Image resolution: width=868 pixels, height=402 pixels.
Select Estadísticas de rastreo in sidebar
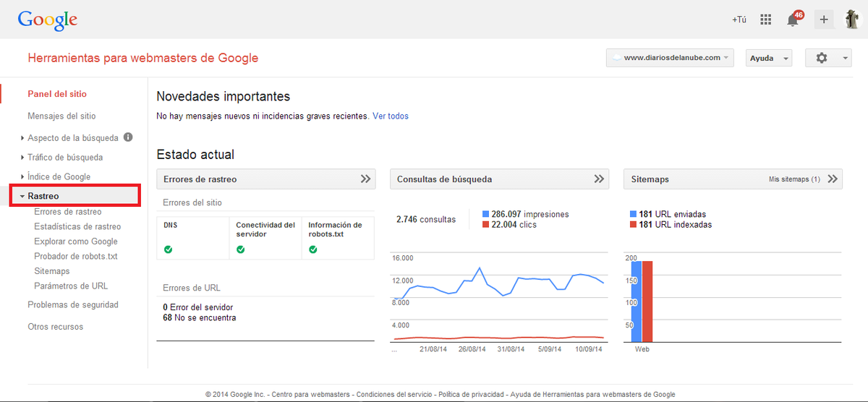(77, 226)
